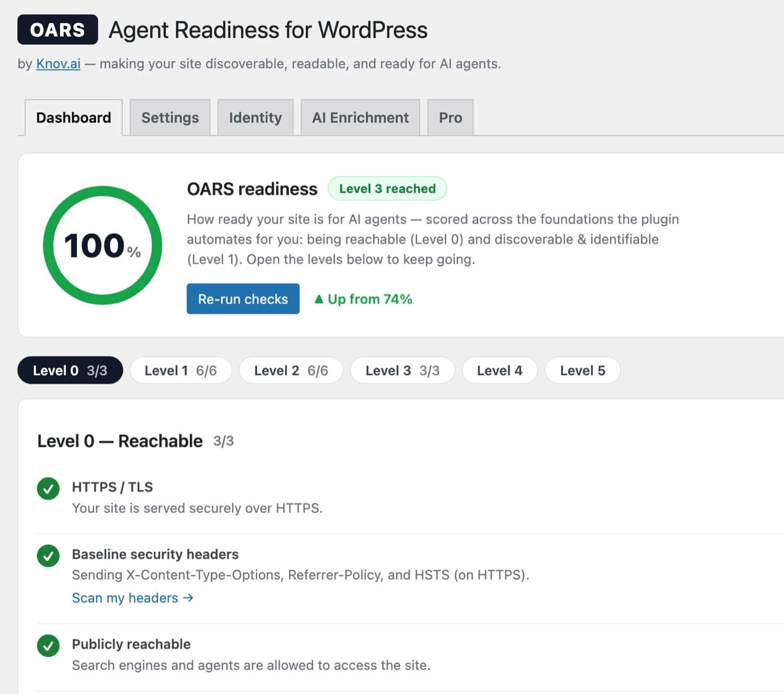Click the OARS readiness heading
Image resolution: width=784 pixels, height=694 pixels.
[252, 189]
